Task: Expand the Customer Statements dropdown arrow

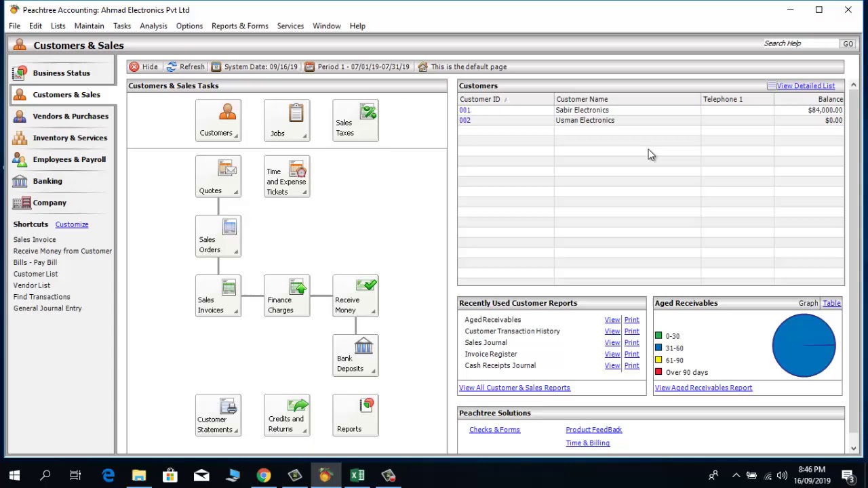Action: 236,431
